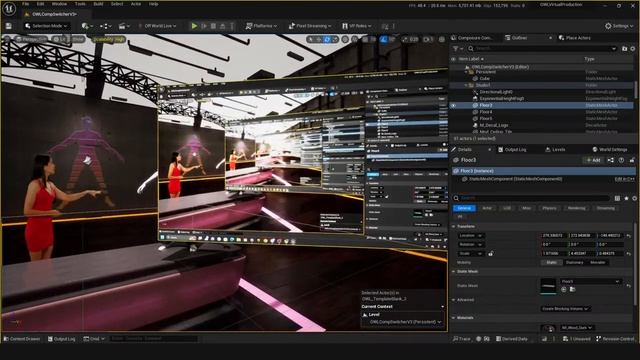The width and height of the screenshot is (640, 360).
Task: Reset Scale to default arrow icon
Action: point(629,253)
